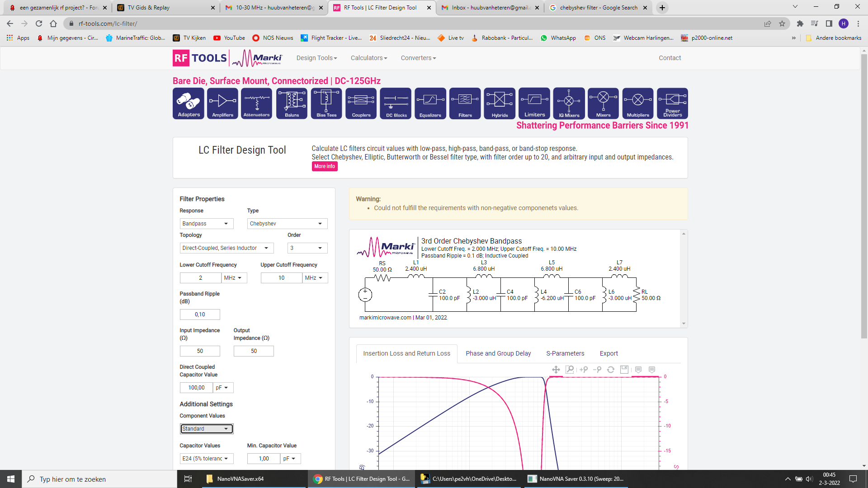Click the zoom-out magnifier on chart toolbar

tap(597, 370)
